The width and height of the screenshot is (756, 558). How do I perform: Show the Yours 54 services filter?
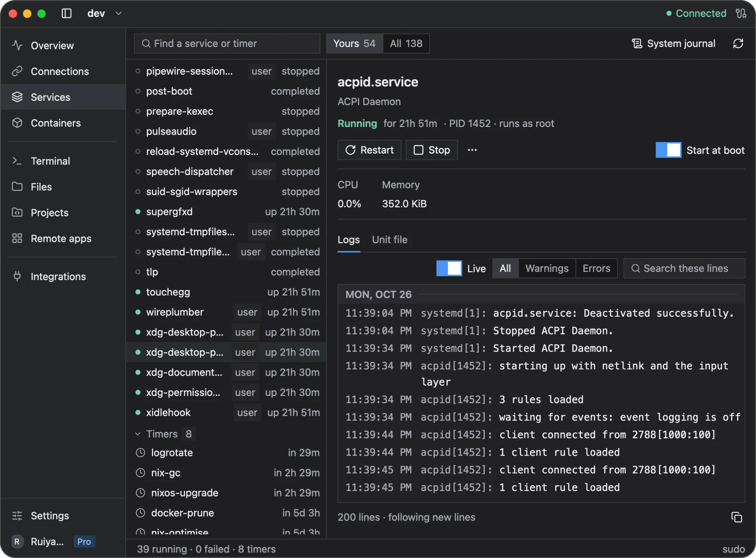pos(354,43)
